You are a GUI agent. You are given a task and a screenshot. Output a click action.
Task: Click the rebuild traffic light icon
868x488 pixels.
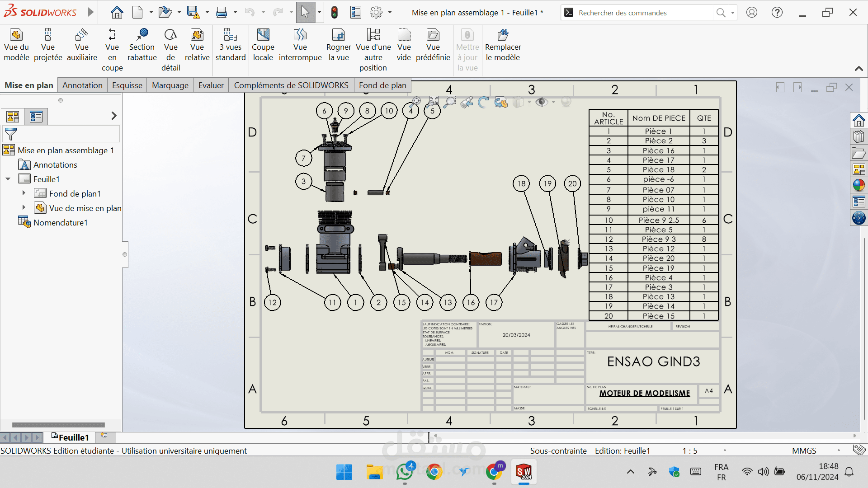pyautogui.click(x=335, y=13)
